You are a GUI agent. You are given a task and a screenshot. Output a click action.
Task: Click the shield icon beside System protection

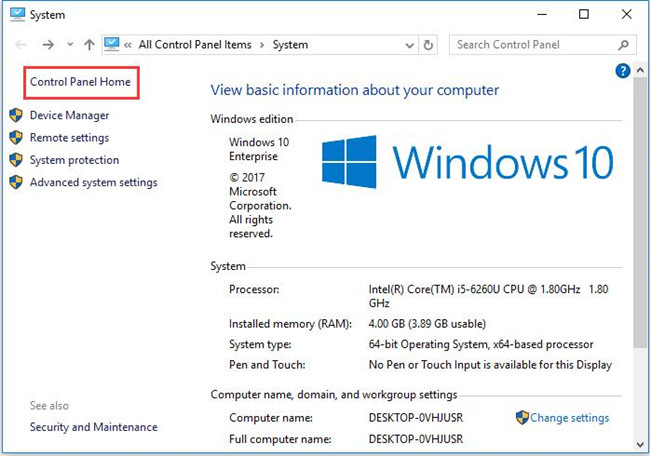click(x=16, y=160)
